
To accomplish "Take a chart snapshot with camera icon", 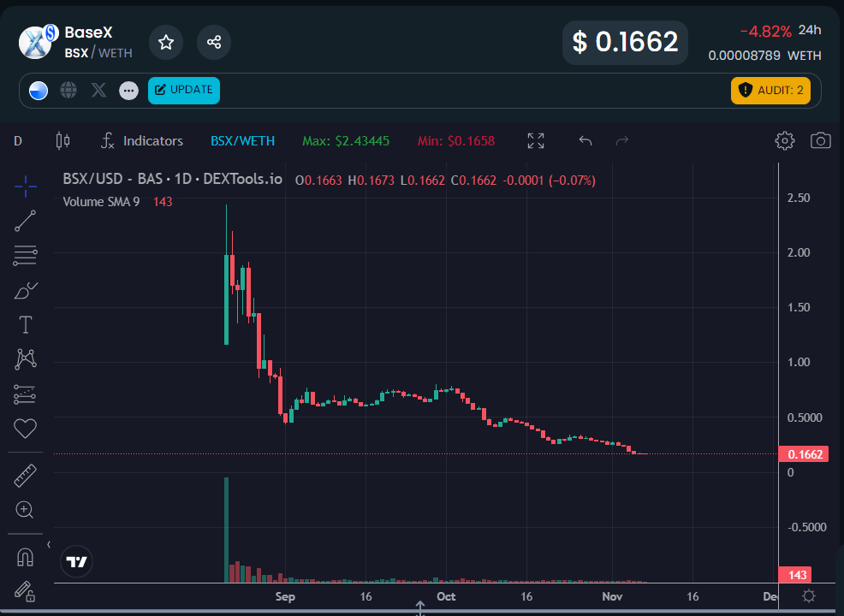I will click(x=820, y=141).
